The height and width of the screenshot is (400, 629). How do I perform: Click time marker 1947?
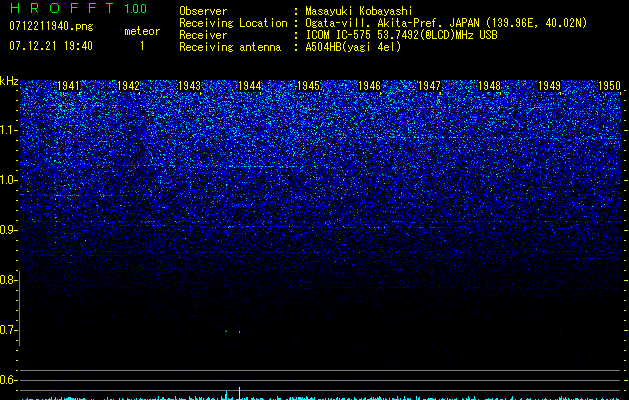point(429,86)
